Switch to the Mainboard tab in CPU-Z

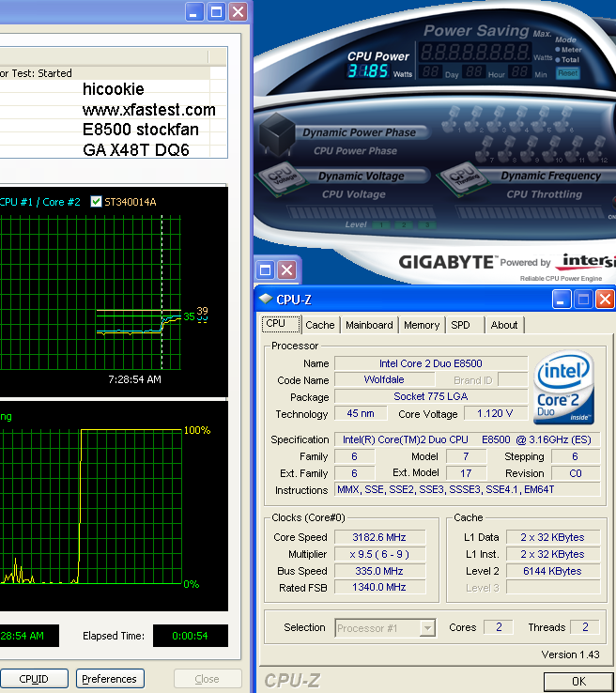(x=369, y=325)
